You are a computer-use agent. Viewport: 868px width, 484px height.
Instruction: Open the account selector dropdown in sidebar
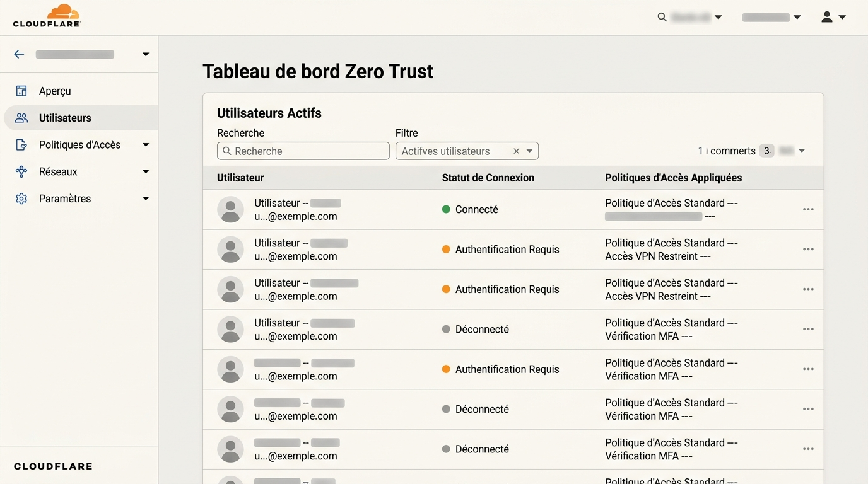[146, 54]
